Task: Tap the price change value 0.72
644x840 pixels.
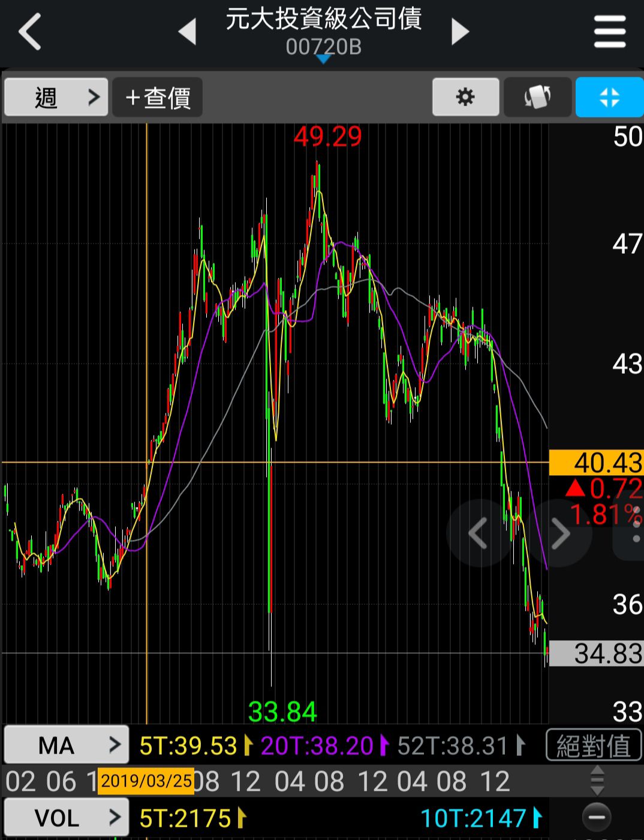Action: tap(616, 488)
